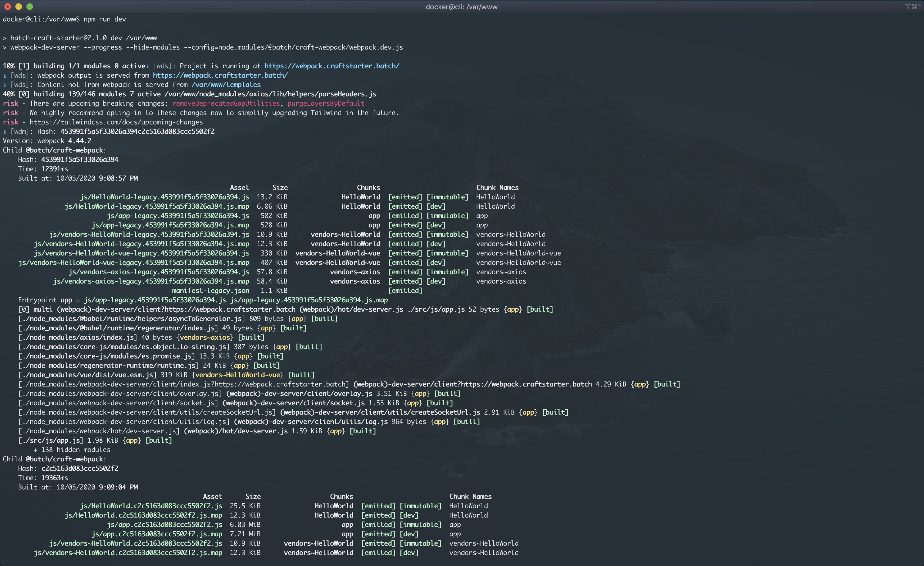This screenshot has width=924, height=566.
Task: Click the Chunk Names column header
Action: tap(497, 188)
